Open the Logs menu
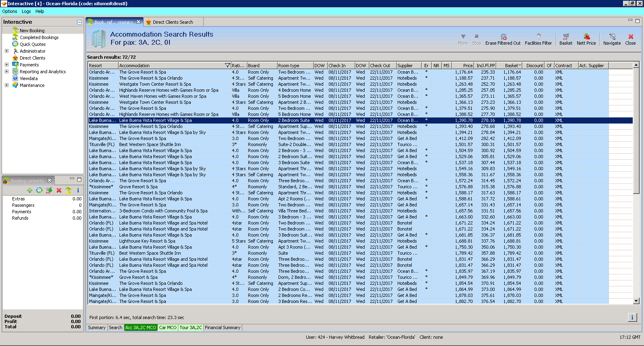 point(26,11)
